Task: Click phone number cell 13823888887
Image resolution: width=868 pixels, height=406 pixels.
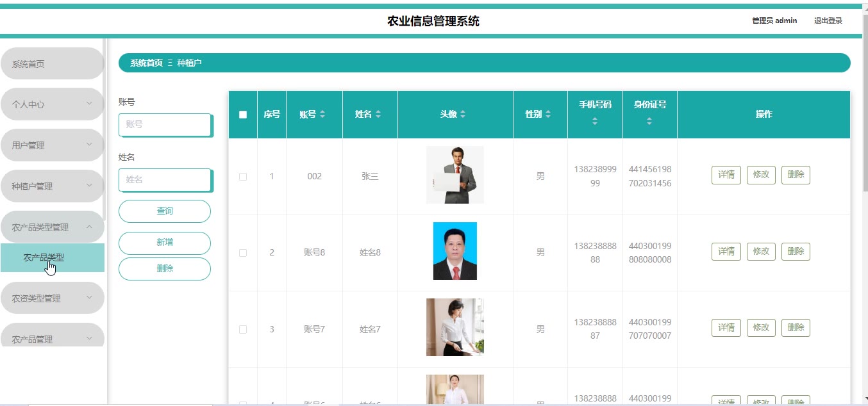Action: (x=595, y=329)
